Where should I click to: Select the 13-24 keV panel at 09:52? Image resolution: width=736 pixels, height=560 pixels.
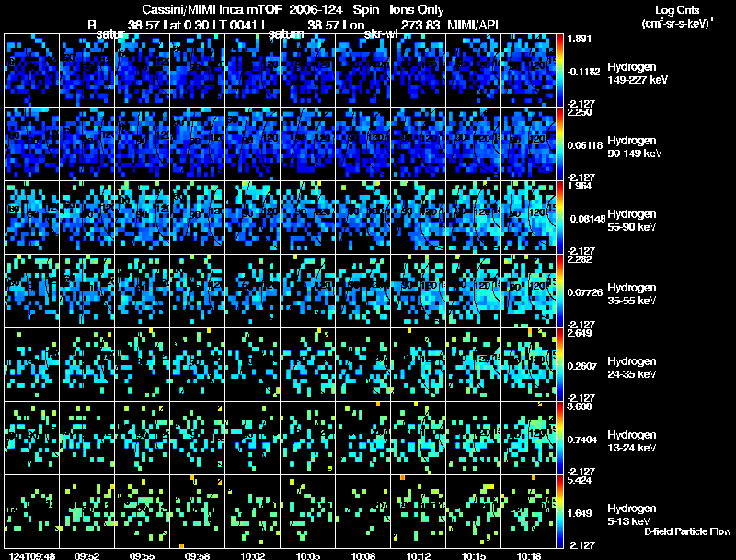point(86,438)
